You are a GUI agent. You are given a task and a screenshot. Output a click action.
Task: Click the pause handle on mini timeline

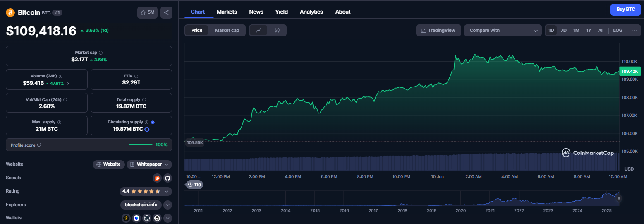coord(619,198)
